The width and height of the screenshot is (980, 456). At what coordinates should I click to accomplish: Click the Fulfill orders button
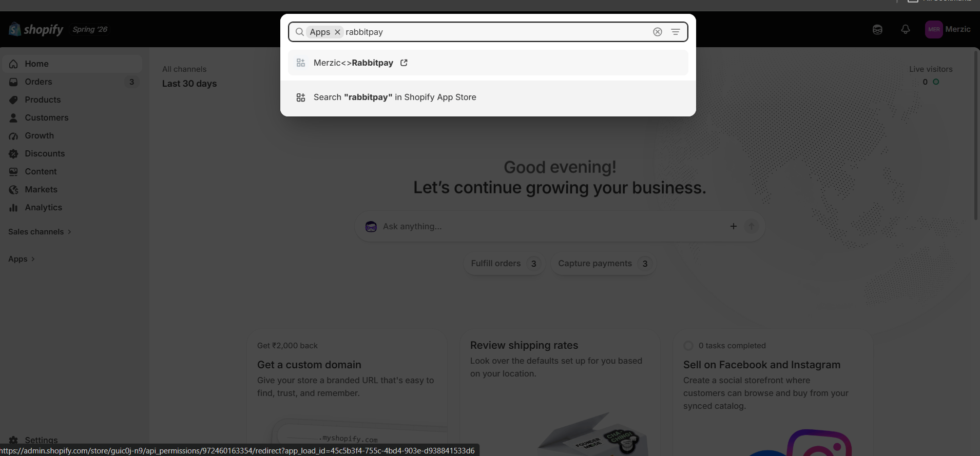tap(504, 264)
